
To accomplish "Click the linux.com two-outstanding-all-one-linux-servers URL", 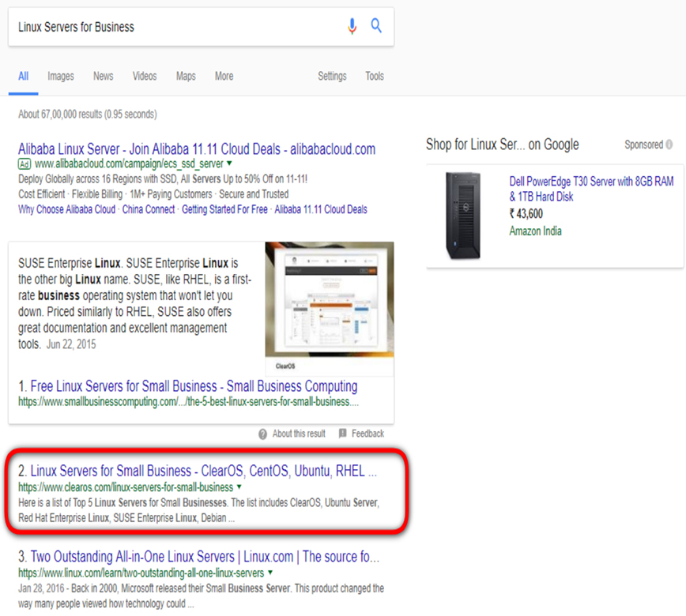I will pyautogui.click(x=141, y=573).
